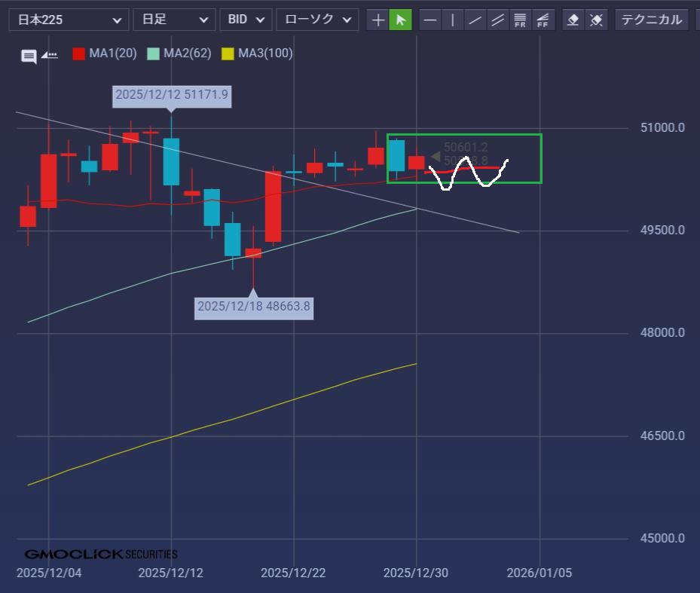Open the 日本225 symbol dropdown
The width and height of the screenshot is (700, 593).
(x=69, y=20)
